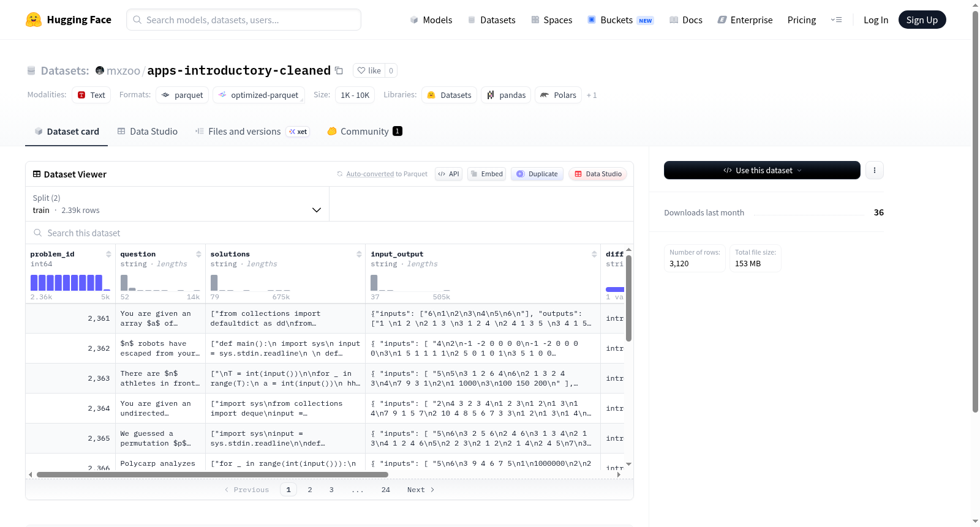This screenshot has height=527, width=980.
Task: Select the parquet format tag
Action: click(183, 95)
